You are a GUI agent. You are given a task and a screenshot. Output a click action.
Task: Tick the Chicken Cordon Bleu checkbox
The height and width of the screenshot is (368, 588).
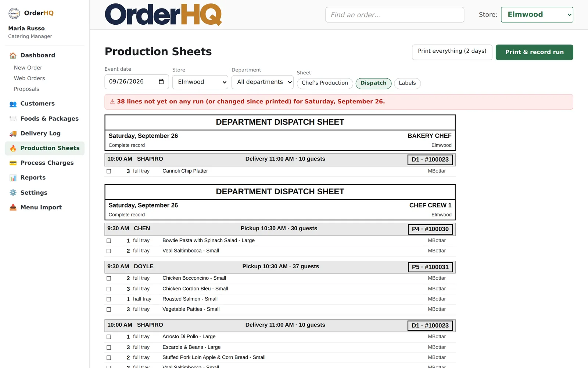[x=109, y=289]
